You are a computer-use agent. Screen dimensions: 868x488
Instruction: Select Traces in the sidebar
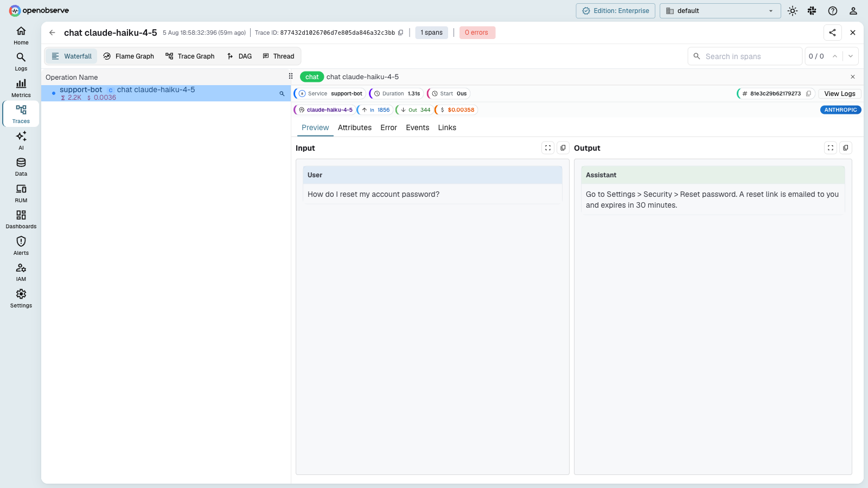(21, 114)
